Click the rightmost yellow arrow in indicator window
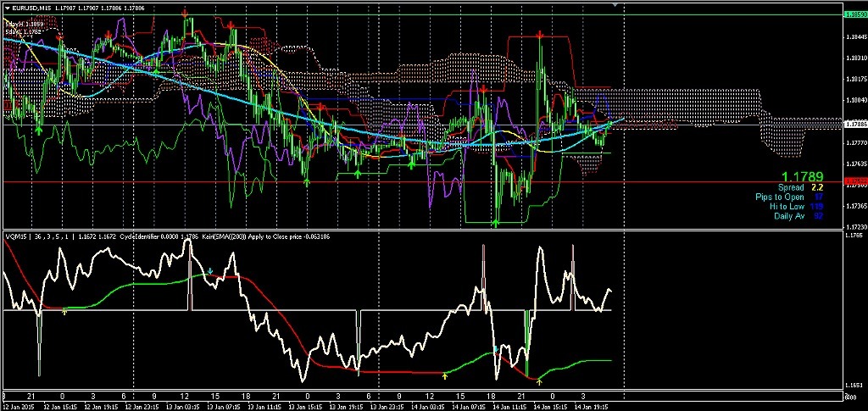The width and height of the screenshot is (868, 411). [x=540, y=383]
